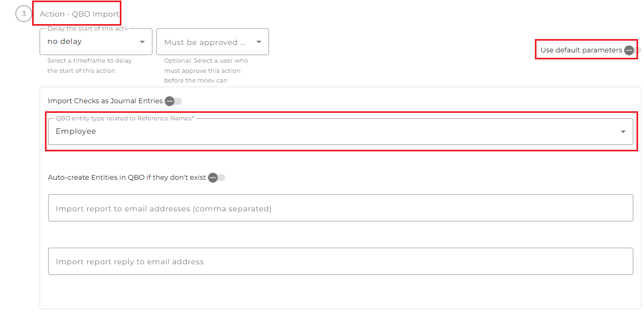Click the "Import Checks as Journal Entries" label
644x314 pixels.
pos(105,101)
